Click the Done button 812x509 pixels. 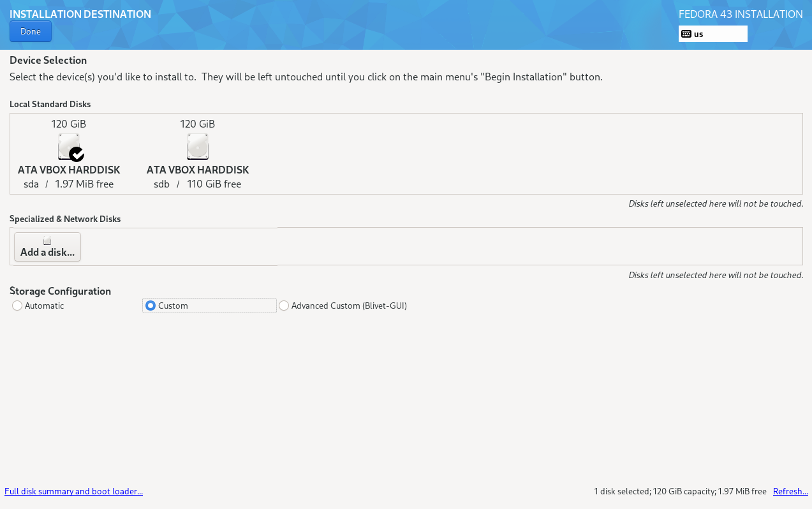click(31, 31)
